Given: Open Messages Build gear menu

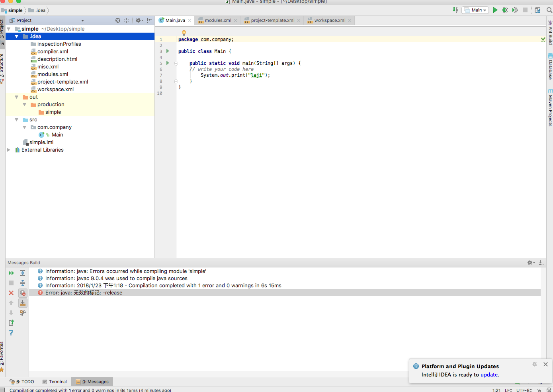Looking at the screenshot, I should pyautogui.click(x=531, y=263).
